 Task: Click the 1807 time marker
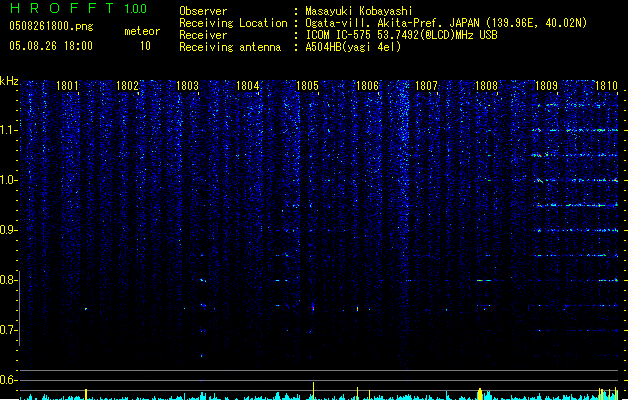click(426, 86)
